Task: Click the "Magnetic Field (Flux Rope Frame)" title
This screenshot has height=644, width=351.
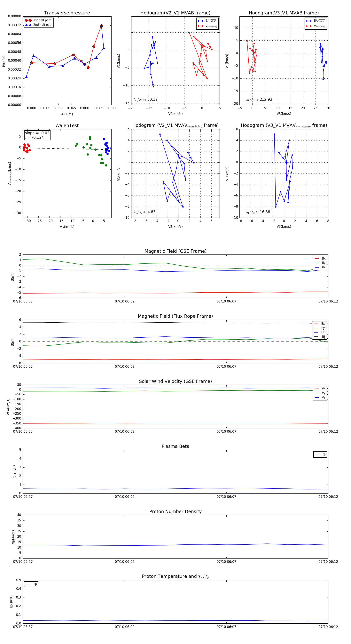Action: pos(175,316)
